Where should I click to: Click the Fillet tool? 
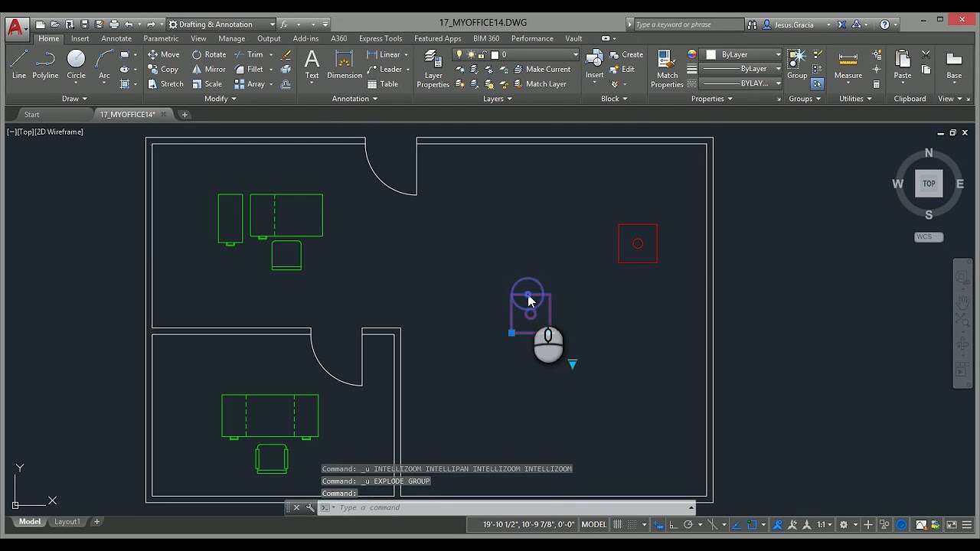tap(249, 69)
